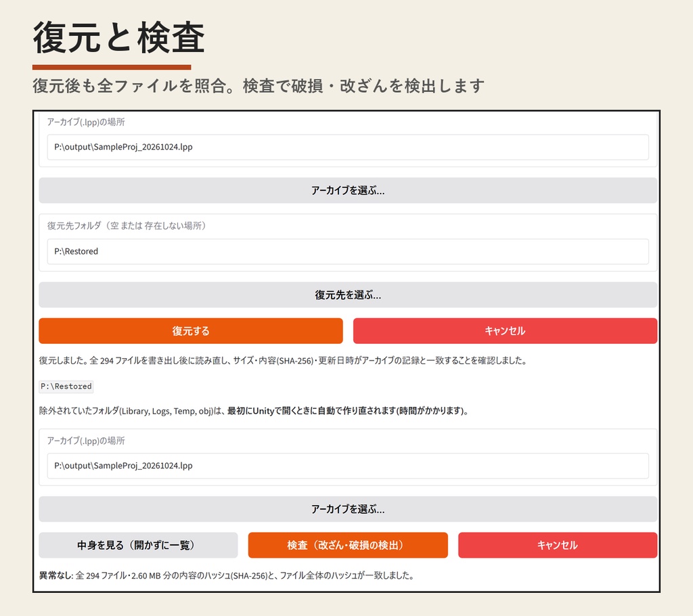Click 中身を見る（開かずに一覧） button
The height and width of the screenshot is (616, 693).
pos(138,545)
